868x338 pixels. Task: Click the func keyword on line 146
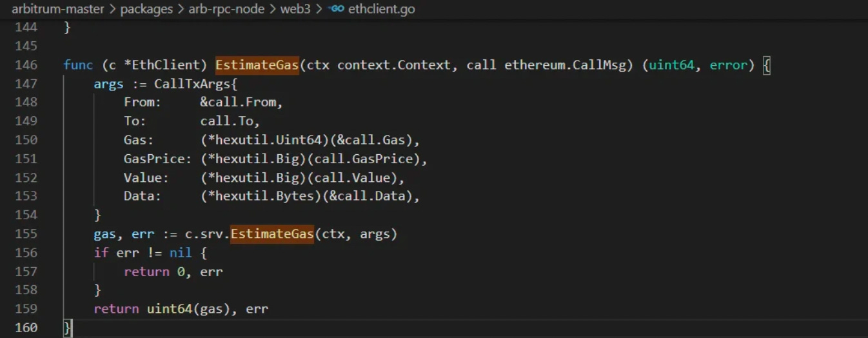pyautogui.click(x=78, y=65)
